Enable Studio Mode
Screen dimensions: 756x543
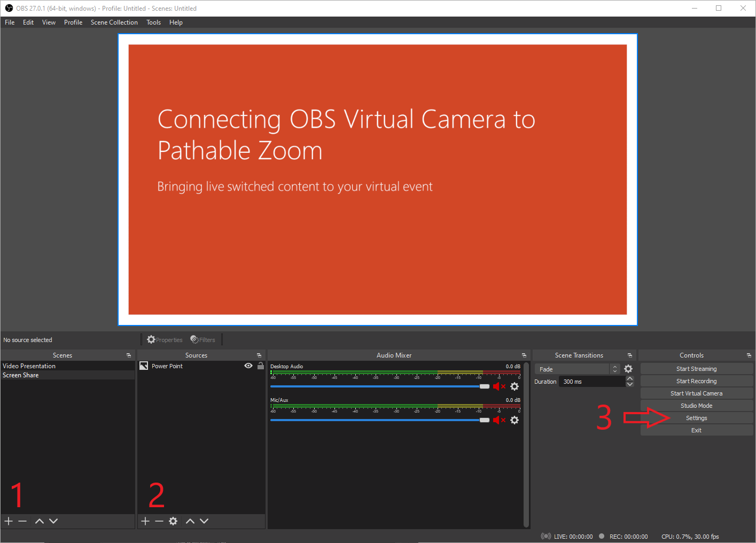tap(697, 406)
